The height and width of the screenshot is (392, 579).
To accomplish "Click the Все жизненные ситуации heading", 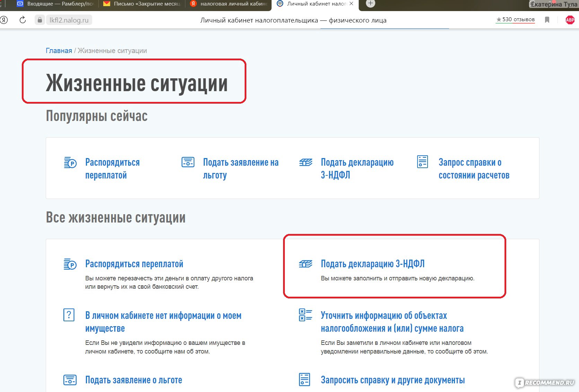I will coord(116,218).
